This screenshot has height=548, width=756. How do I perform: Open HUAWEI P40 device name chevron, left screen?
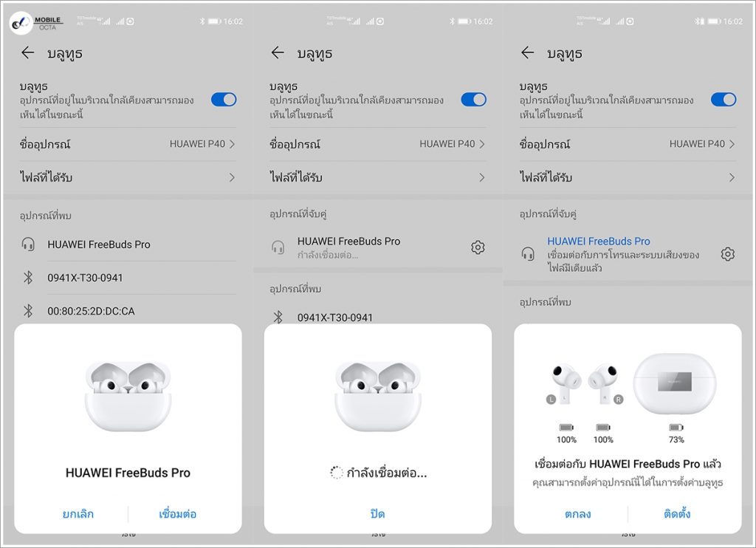click(x=232, y=144)
